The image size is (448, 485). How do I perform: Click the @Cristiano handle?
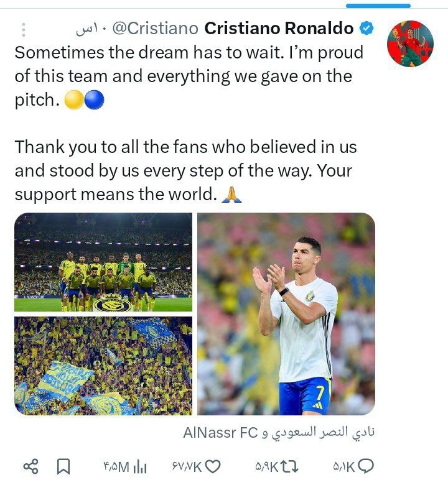tap(156, 29)
